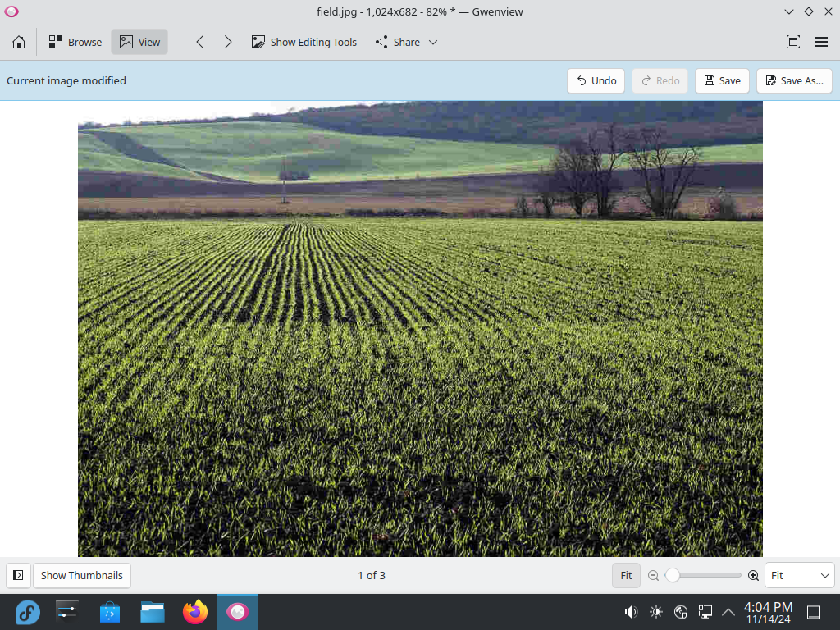The height and width of the screenshot is (630, 840).
Task: Zoom in with the plus magnifier
Action: pos(753,575)
